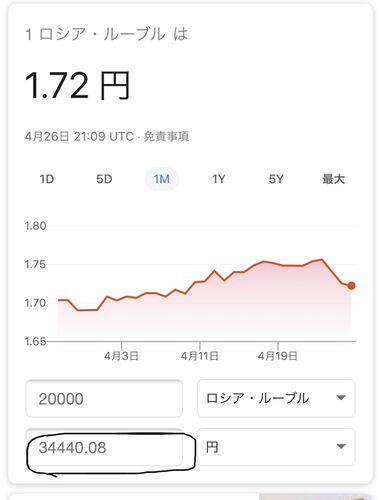
Task: Select the 1M time range tab
Action: point(162,179)
